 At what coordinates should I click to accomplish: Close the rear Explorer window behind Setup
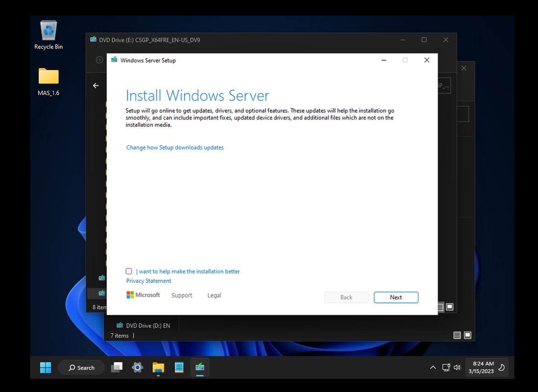click(464, 68)
